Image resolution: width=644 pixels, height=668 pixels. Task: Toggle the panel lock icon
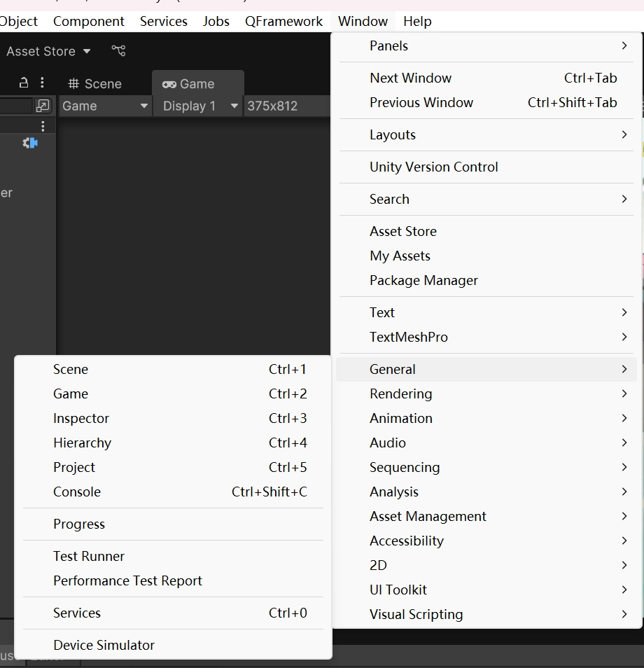[x=24, y=83]
